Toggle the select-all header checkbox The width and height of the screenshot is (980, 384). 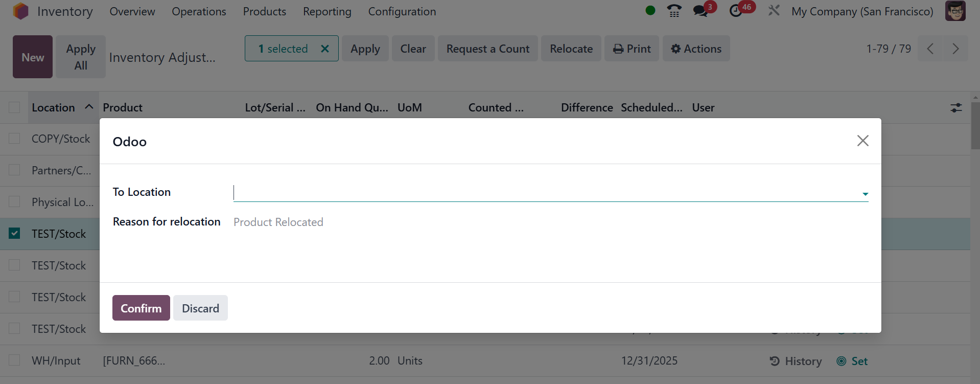tap(14, 107)
